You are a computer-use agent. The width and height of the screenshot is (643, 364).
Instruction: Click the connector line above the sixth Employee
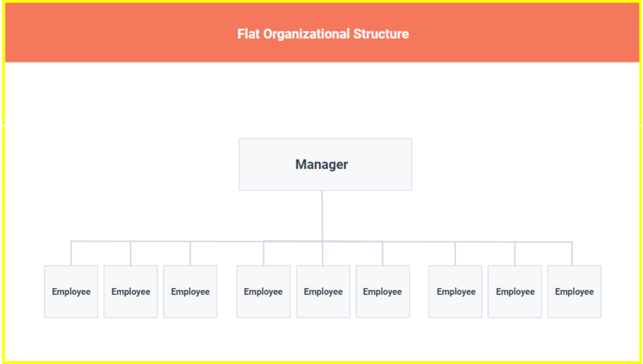coord(383,253)
